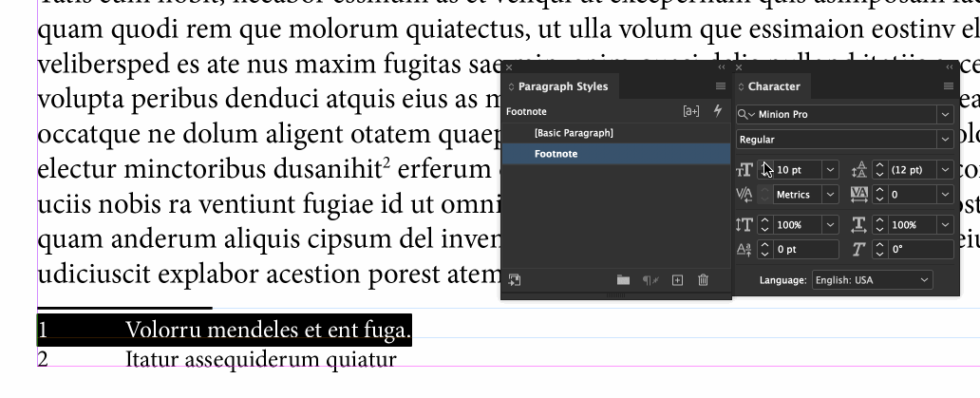Image resolution: width=980 pixels, height=398 pixels.
Task: Select the Paragraph Styles tab
Action: pyautogui.click(x=562, y=86)
